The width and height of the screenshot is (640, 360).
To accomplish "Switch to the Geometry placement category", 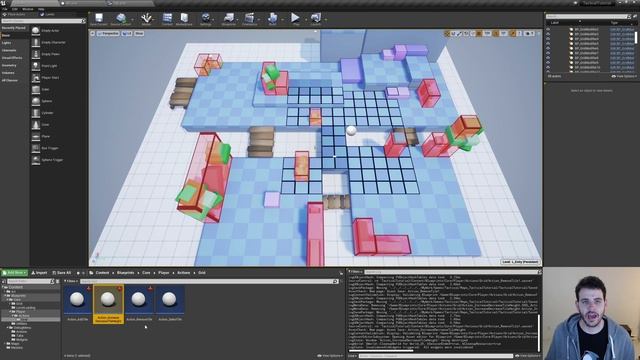I will pyautogui.click(x=9, y=65).
